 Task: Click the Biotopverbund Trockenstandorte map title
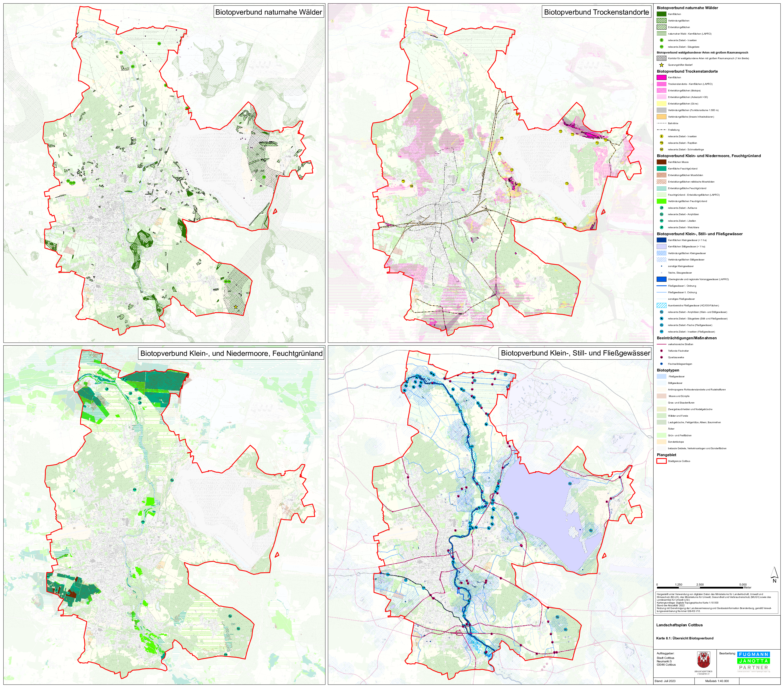[596, 12]
